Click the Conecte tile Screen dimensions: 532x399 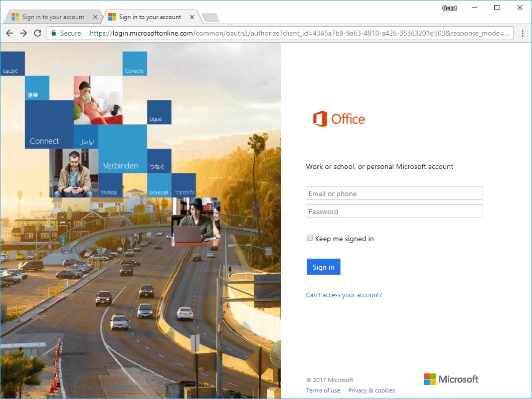(135, 64)
